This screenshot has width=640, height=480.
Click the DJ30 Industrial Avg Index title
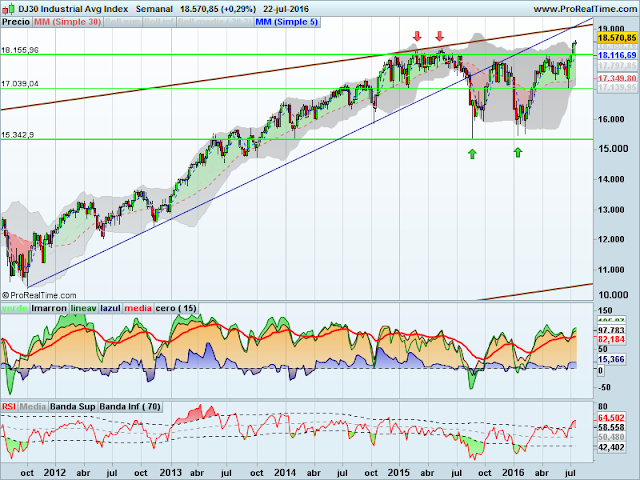click(x=73, y=9)
